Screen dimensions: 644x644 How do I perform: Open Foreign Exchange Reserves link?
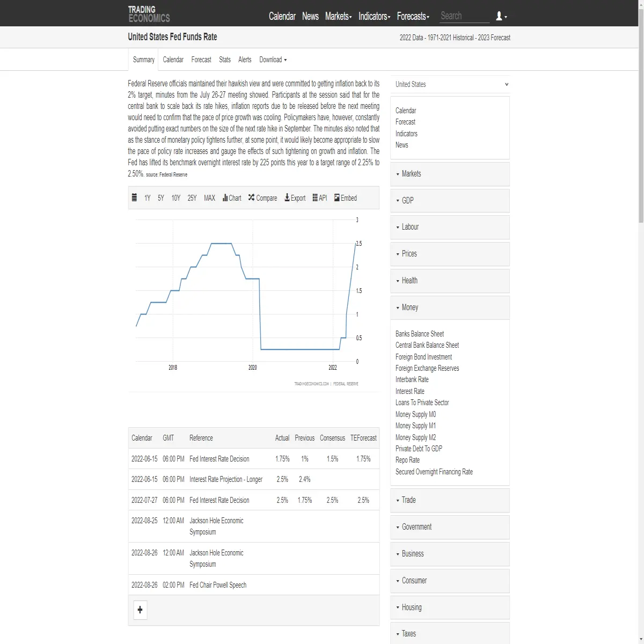[427, 368]
